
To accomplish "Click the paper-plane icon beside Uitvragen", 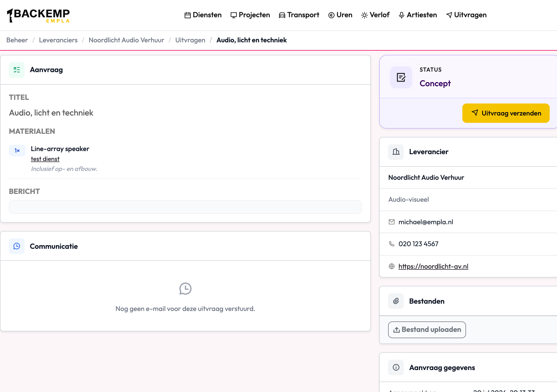I will pyautogui.click(x=449, y=15).
